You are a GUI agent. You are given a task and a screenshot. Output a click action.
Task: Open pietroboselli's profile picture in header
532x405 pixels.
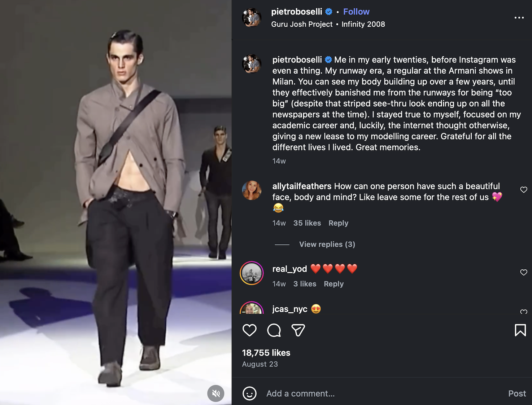click(x=252, y=18)
